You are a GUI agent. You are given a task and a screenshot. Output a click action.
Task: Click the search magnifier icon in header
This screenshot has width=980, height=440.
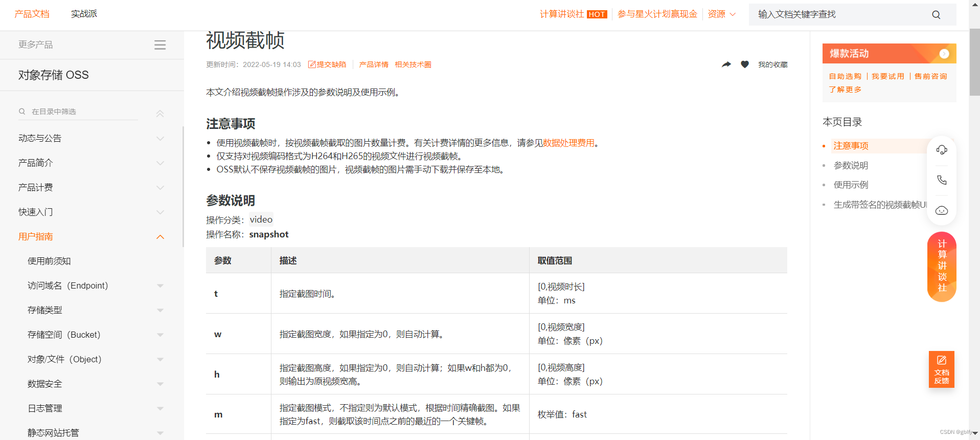pyautogui.click(x=936, y=15)
